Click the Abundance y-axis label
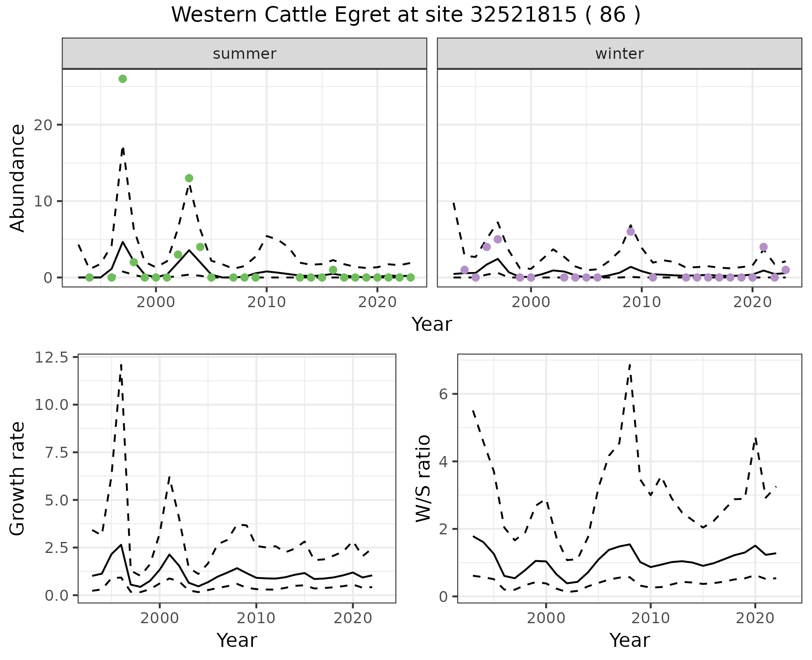812x660 pixels. [x=18, y=178]
